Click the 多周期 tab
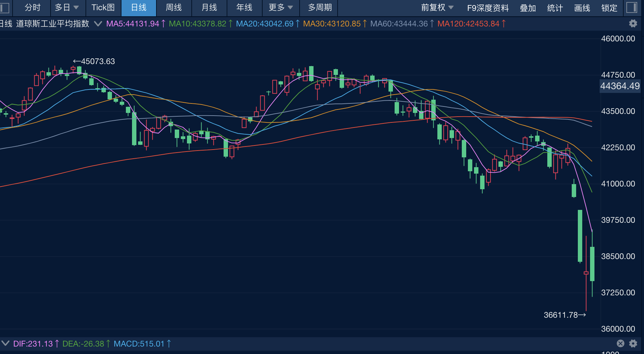This screenshot has height=354, width=644. [x=320, y=7]
